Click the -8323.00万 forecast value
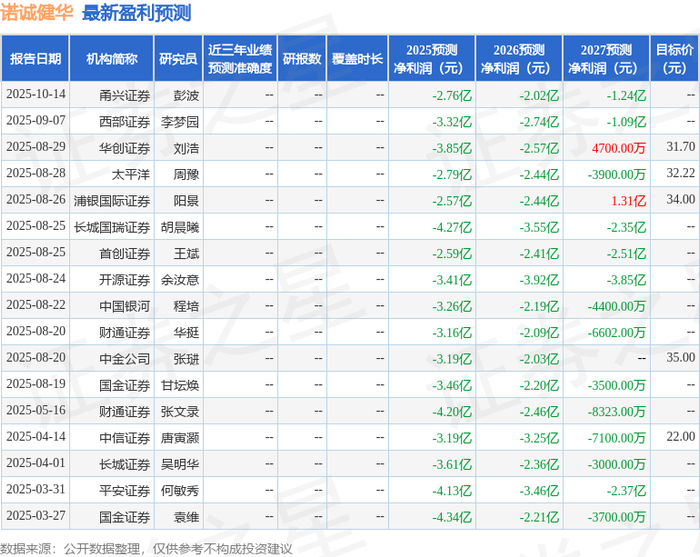Image resolution: width=700 pixels, height=557 pixels. [x=617, y=411]
